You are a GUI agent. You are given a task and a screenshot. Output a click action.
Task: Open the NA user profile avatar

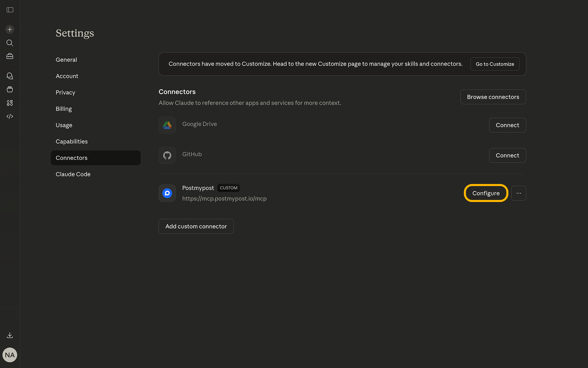click(10, 355)
